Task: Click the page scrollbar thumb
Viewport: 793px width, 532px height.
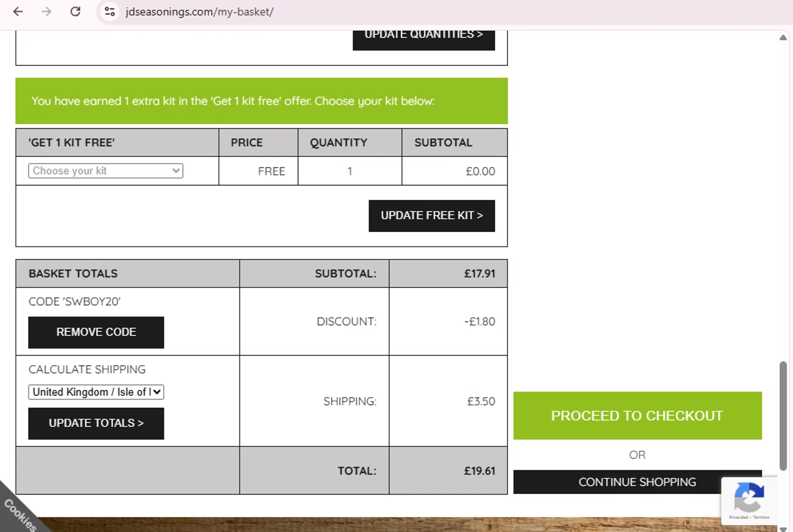Action: click(x=783, y=416)
